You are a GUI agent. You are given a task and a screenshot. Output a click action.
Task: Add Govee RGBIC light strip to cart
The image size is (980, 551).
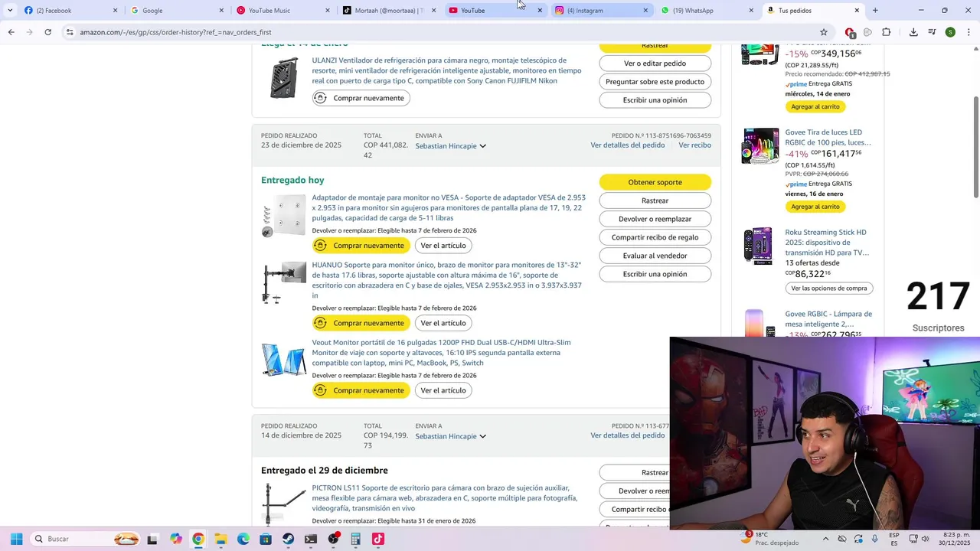815,207
